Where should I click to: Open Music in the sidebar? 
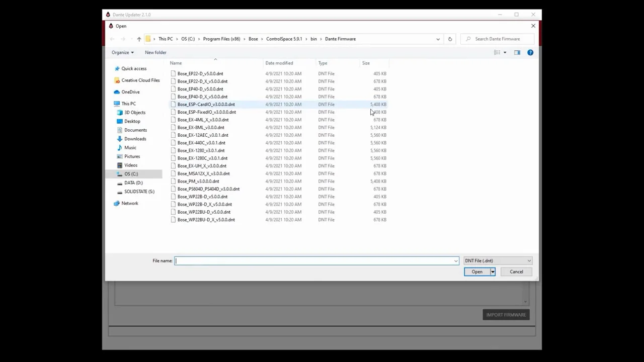point(130,148)
